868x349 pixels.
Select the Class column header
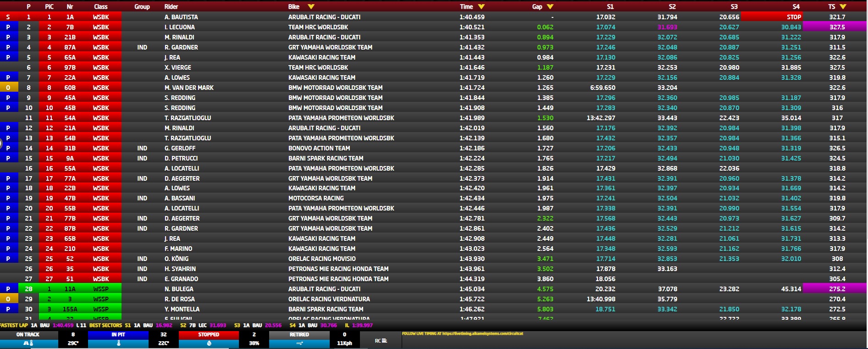click(101, 6)
